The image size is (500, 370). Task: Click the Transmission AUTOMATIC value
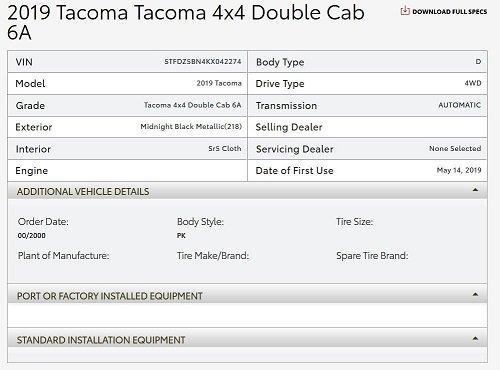click(459, 105)
